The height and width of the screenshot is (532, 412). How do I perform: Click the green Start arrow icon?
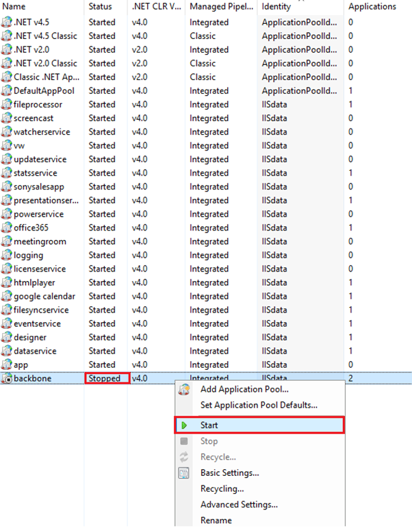(184, 425)
